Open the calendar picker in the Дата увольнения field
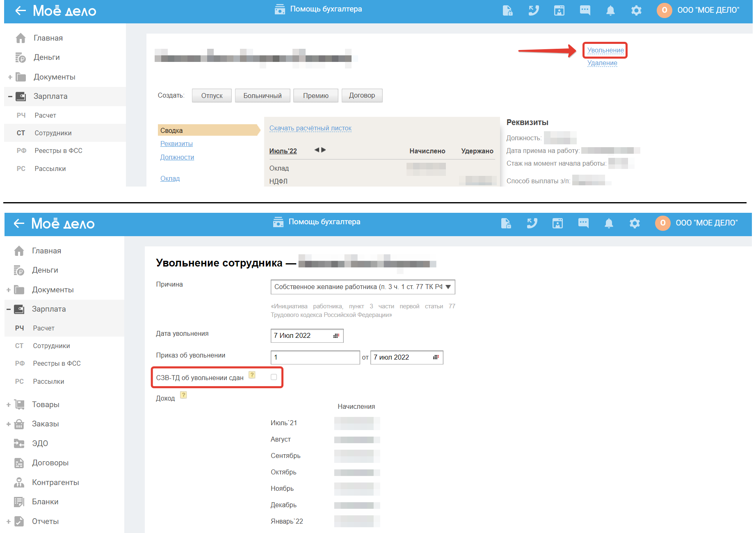 tap(336, 336)
